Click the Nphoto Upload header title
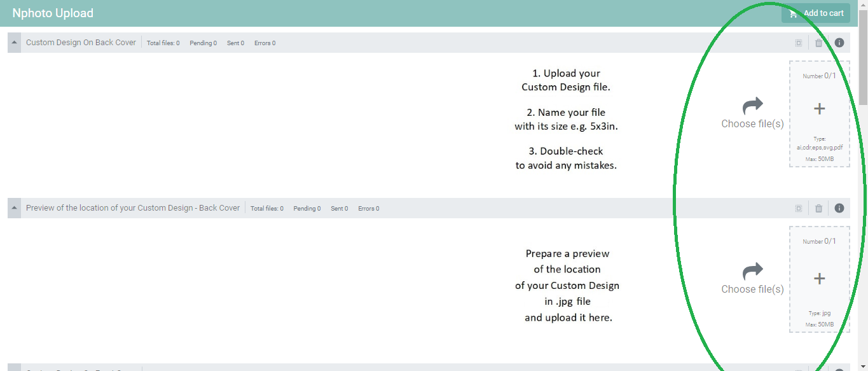This screenshot has height=371, width=868. (x=53, y=13)
